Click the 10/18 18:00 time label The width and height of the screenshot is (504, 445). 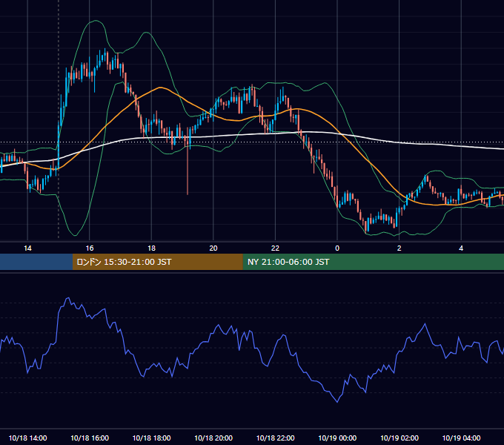(151, 438)
